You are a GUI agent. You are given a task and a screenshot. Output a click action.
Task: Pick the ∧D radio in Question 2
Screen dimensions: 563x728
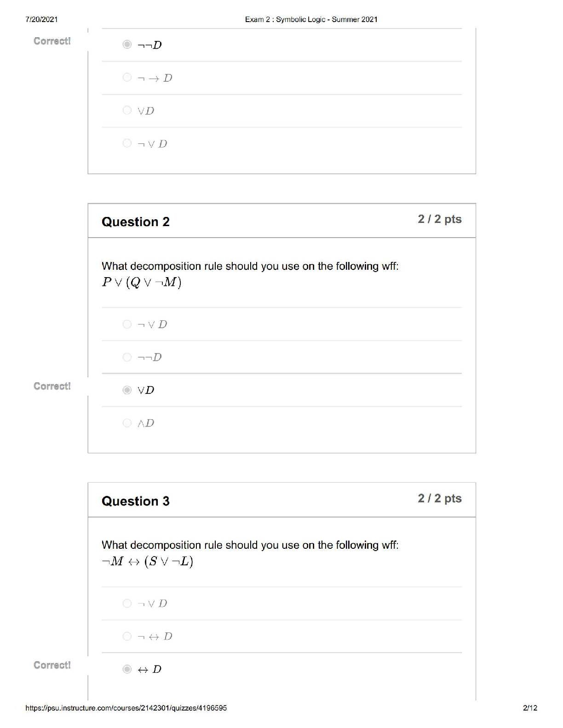point(127,423)
